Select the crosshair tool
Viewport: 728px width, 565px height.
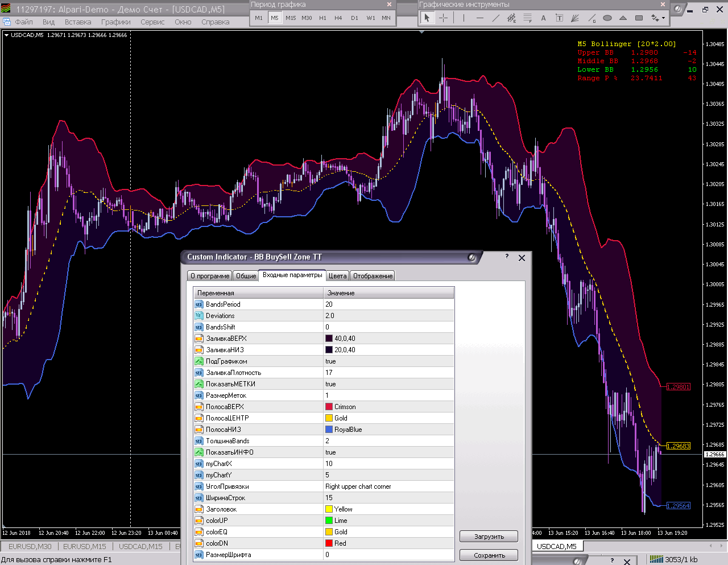[444, 18]
